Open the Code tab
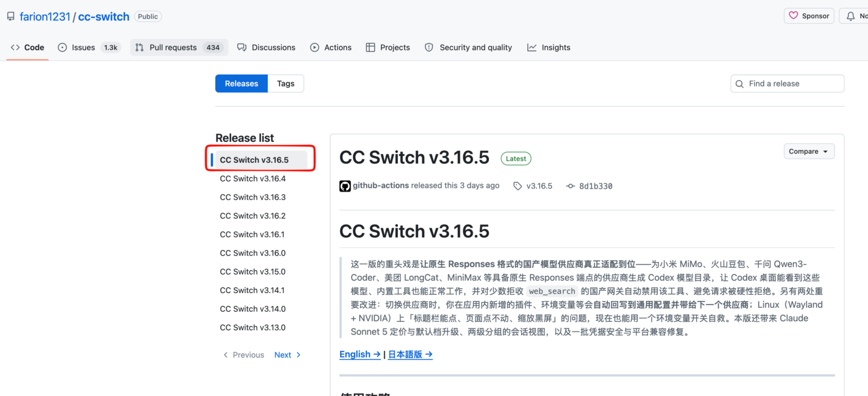The image size is (868, 396). pyautogui.click(x=27, y=47)
